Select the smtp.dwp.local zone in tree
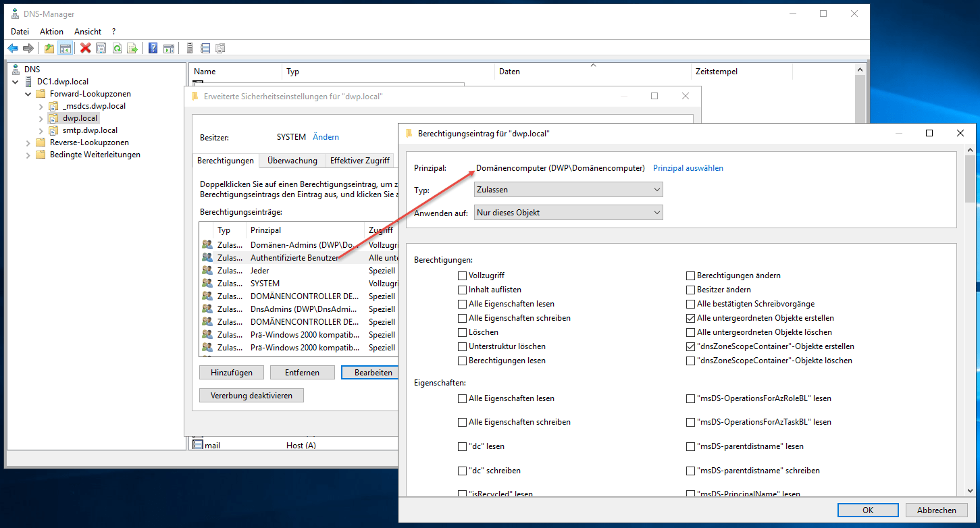This screenshot has height=528, width=980. click(x=90, y=130)
